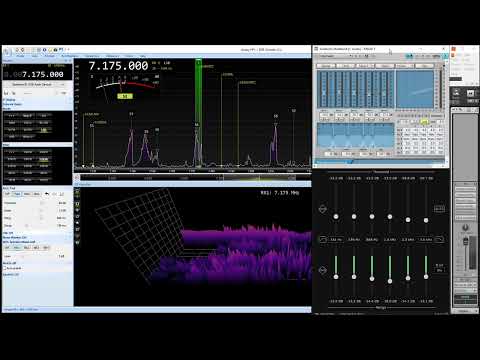Adjust fourth band Threshold slider knob
This screenshot has width=480, height=360.
point(390,217)
